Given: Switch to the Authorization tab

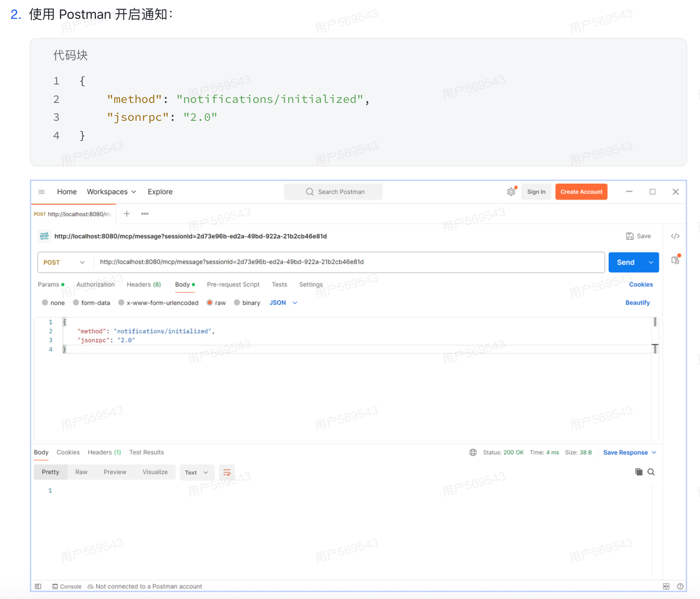Looking at the screenshot, I should pyautogui.click(x=96, y=285).
